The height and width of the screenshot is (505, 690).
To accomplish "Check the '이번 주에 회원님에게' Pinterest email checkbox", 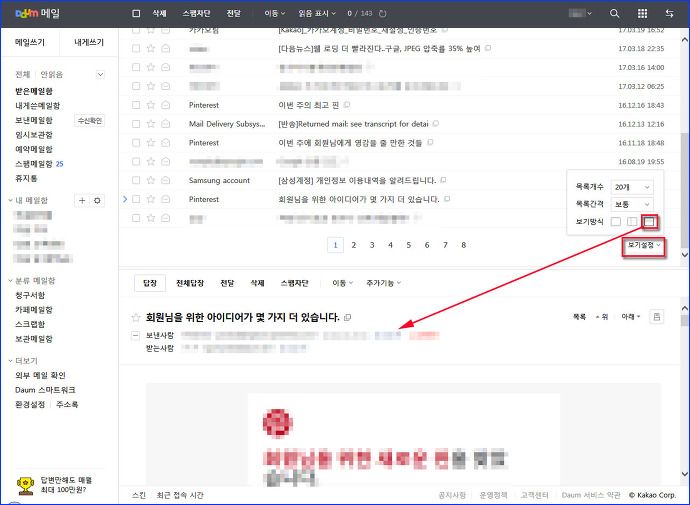I will pos(136,143).
